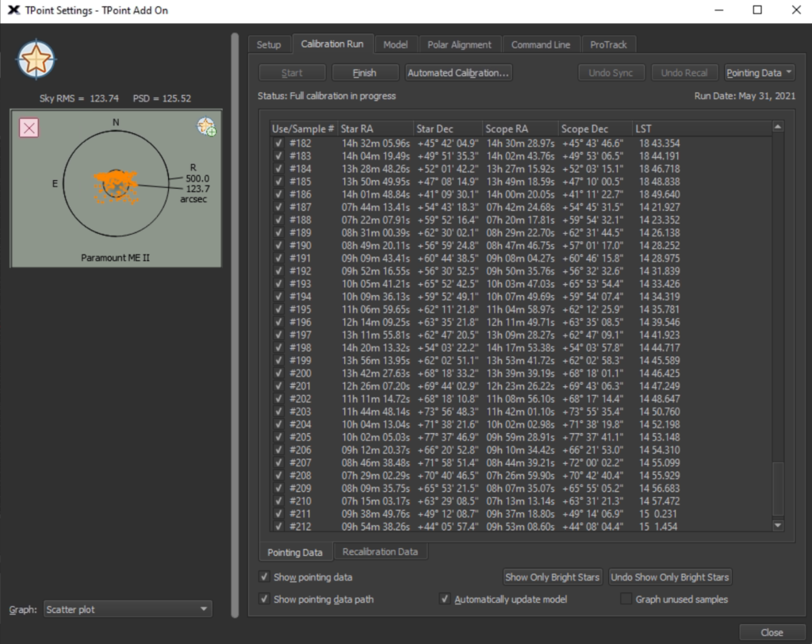Click the Finish button
This screenshot has width=812, height=644.
point(365,73)
